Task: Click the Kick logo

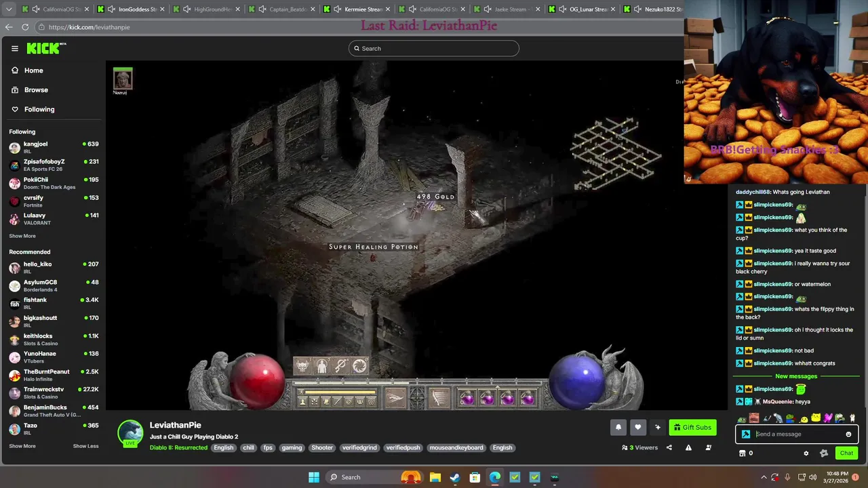Action: pyautogui.click(x=46, y=48)
